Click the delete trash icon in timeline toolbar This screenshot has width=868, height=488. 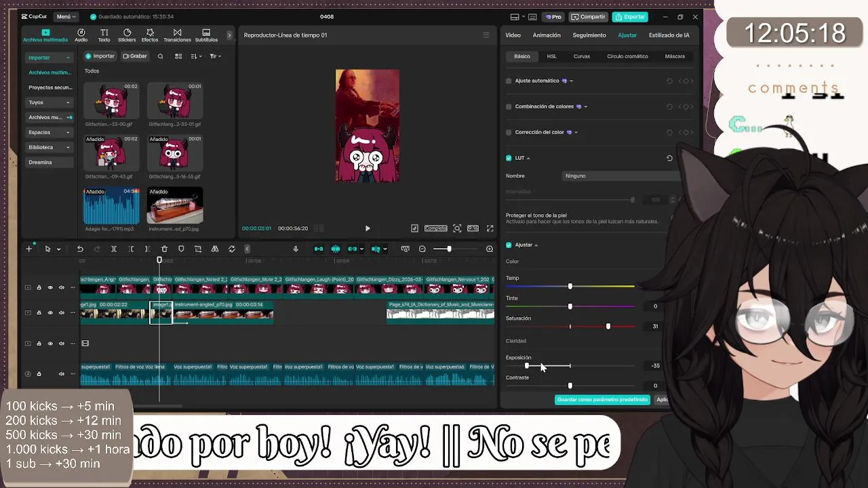point(164,249)
